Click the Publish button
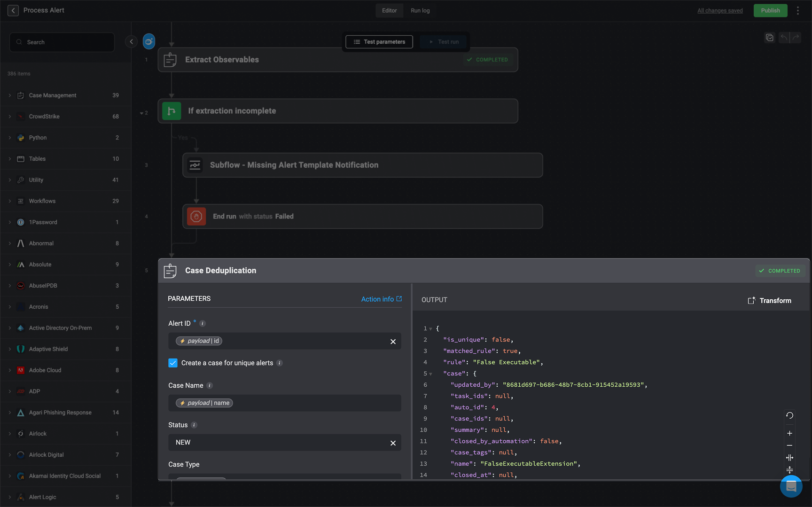The height and width of the screenshot is (507, 812). coord(770,10)
